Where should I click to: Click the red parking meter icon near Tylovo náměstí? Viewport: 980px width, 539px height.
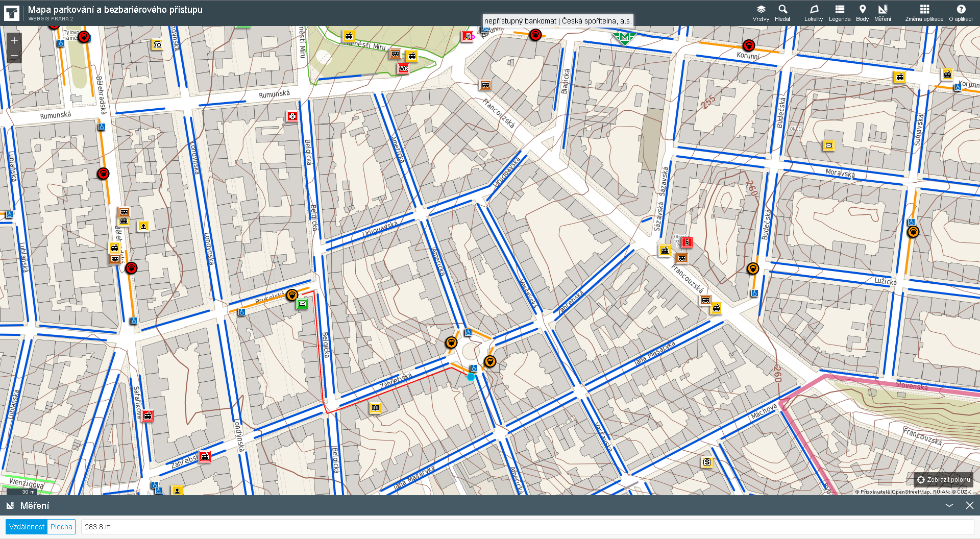coord(84,37)
